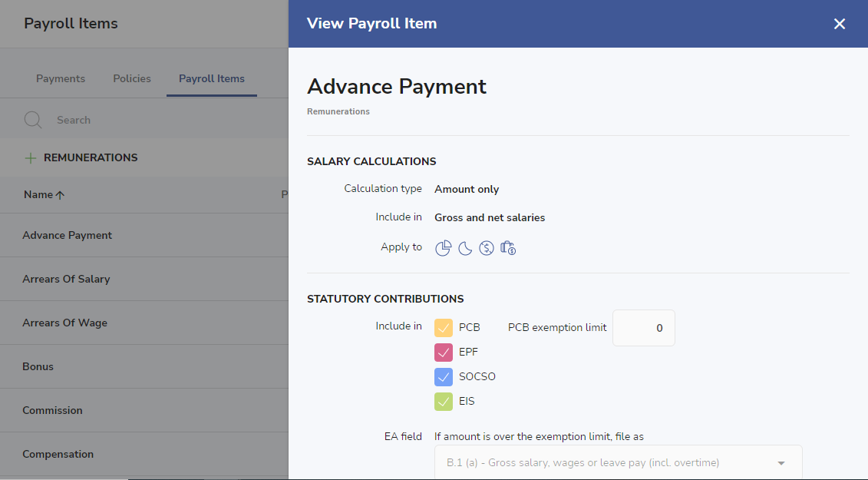Click the Advance Payment heading
The image size is (868, 480).
(x=397, y=87)
